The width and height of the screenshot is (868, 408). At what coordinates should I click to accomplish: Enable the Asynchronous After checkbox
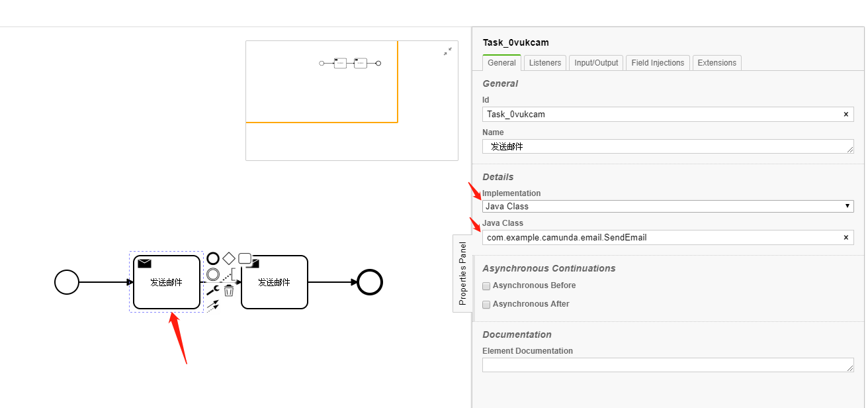[x=486, y=305]
